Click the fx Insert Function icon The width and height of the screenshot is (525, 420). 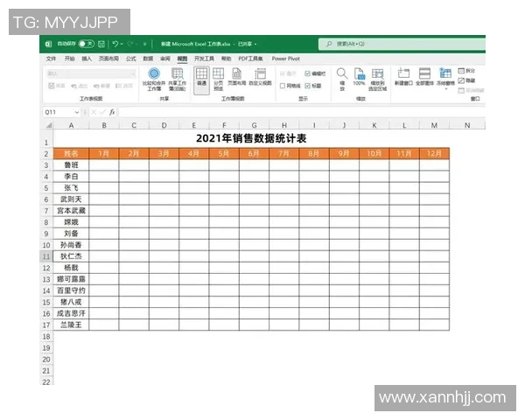112,112
